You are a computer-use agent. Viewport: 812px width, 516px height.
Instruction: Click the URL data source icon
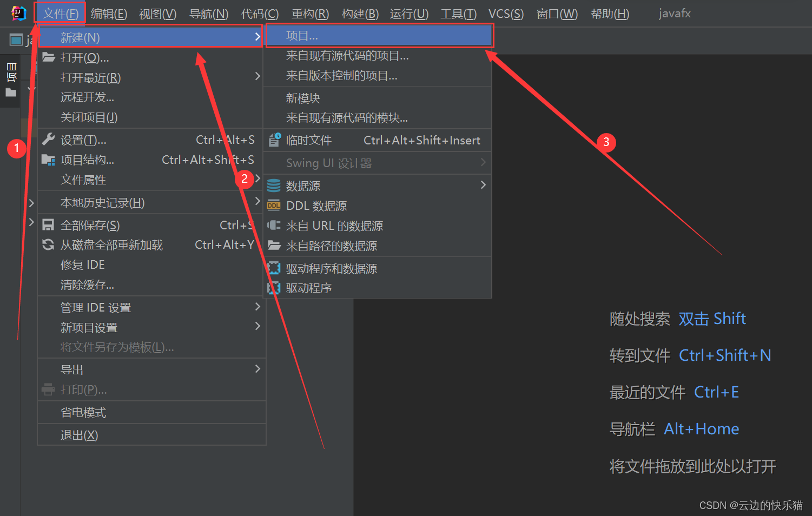click(274, 226)
